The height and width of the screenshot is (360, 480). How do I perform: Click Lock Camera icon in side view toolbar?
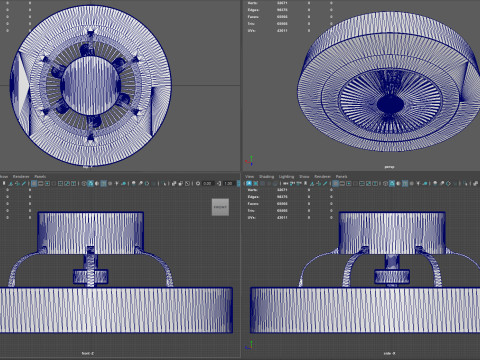[x=256, y=184]
